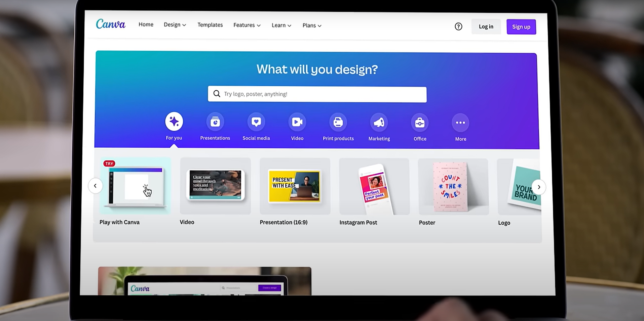
Task: Choose the Social media heart icon
Action: 256,122
